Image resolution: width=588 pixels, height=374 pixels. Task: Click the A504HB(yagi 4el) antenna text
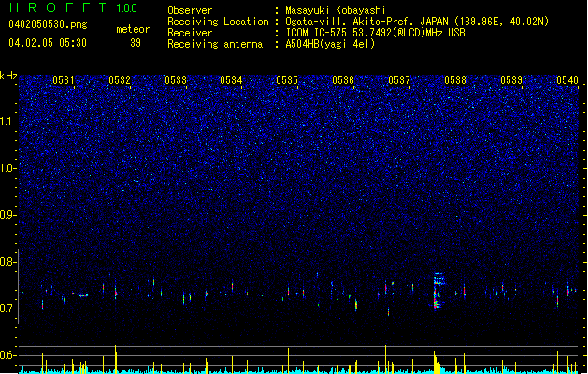(x=330, y=44)
